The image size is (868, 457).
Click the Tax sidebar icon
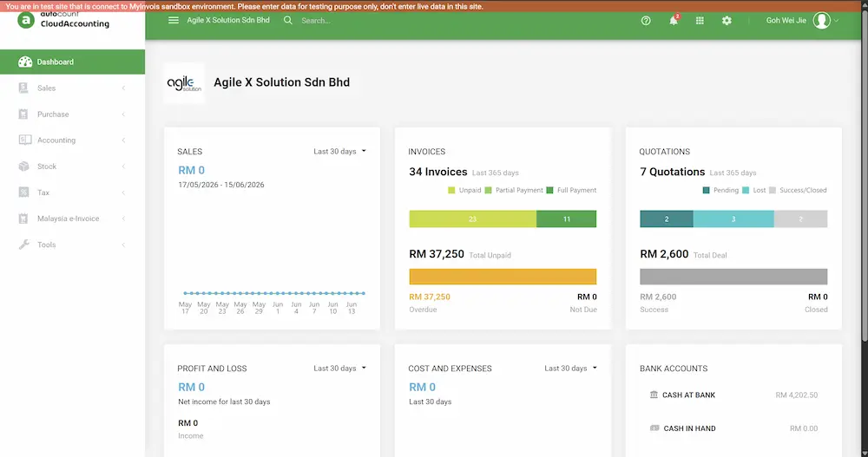(x=23, y=192)
